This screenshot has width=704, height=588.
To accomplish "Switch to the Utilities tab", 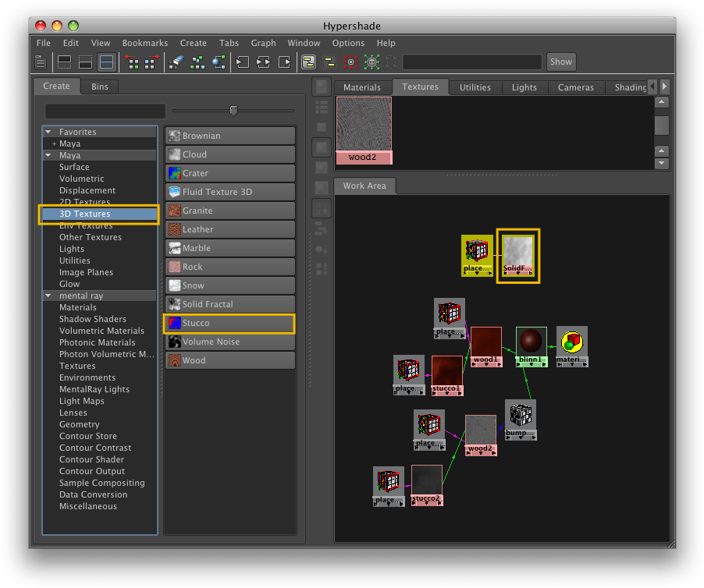I will [475, 87].
